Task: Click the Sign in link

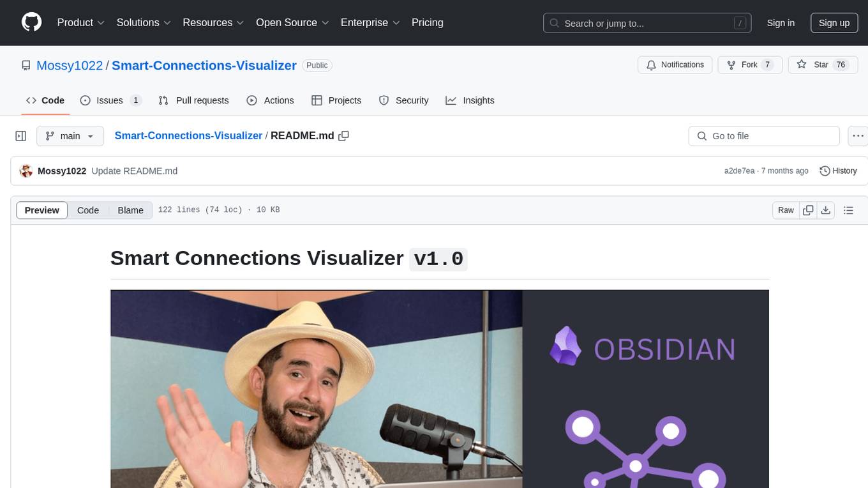Action: click(781, 23)
